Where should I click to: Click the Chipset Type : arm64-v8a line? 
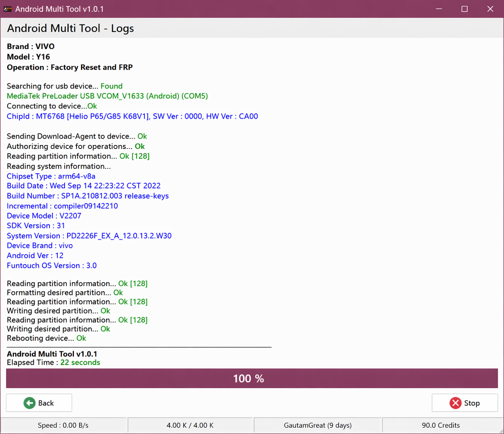click(x=51, y=176)
